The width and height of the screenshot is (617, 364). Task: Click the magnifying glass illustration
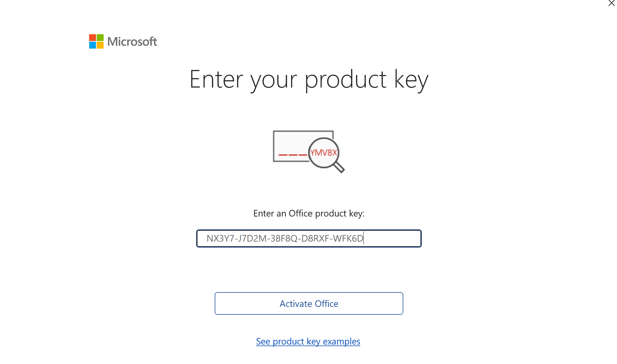(x=326, y=154)
